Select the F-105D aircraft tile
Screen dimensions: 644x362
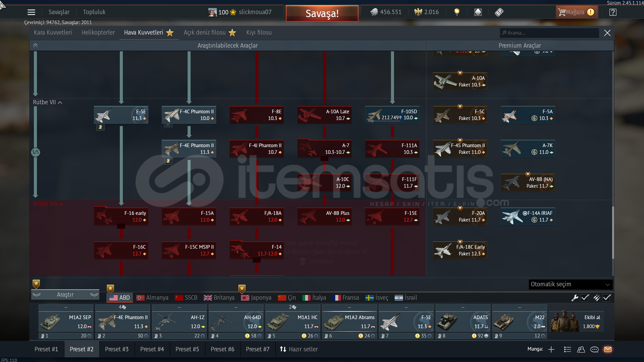(x=392, y=115)
